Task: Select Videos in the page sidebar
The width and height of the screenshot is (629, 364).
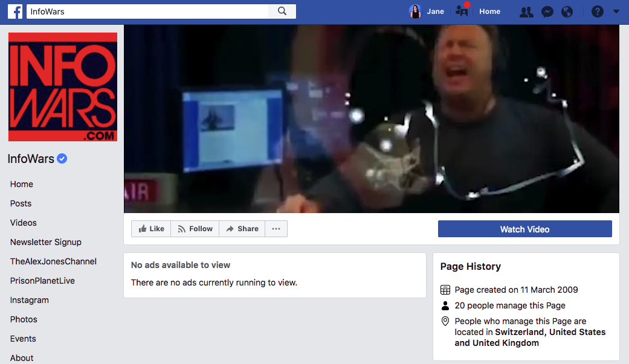Action: (24, 223)
